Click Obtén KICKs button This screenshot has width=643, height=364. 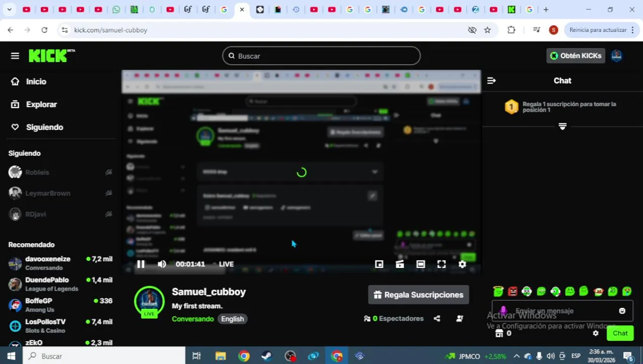(x=576, y=56)
